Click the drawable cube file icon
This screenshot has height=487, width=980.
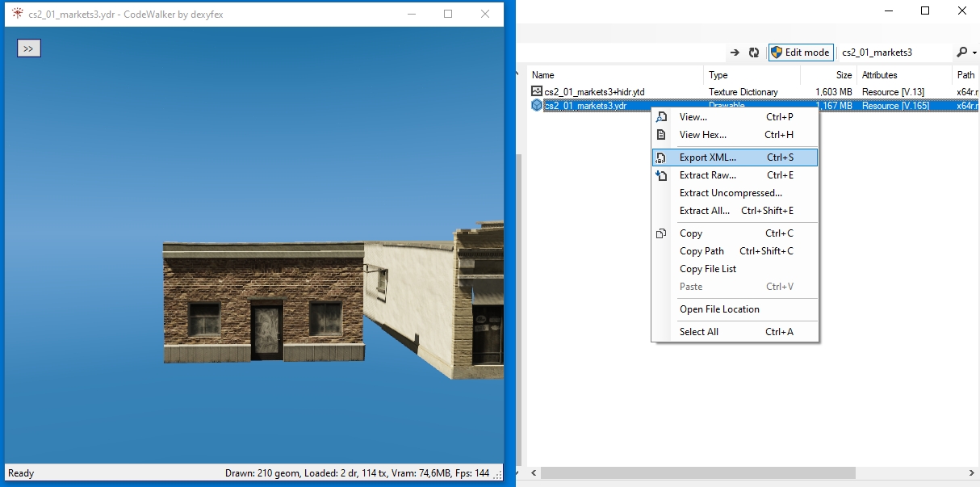[x=537, y=106]
